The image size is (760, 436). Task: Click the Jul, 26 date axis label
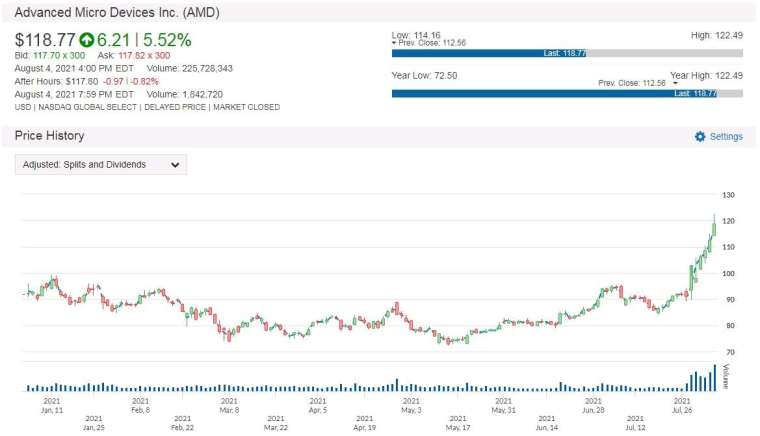click(x=682, y=405)
